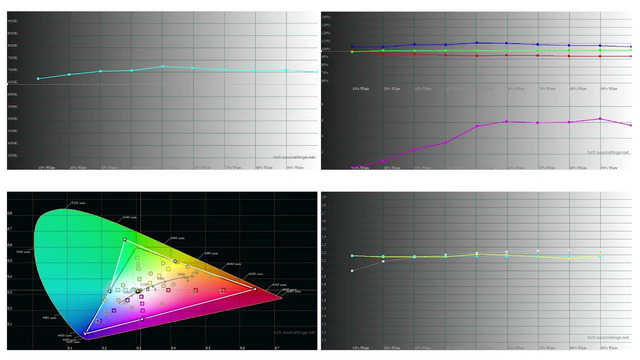Screen dimensions: 640x360
Task: Click the red primary vertex of the white gamut triangle
Action: tap(255, 289)
